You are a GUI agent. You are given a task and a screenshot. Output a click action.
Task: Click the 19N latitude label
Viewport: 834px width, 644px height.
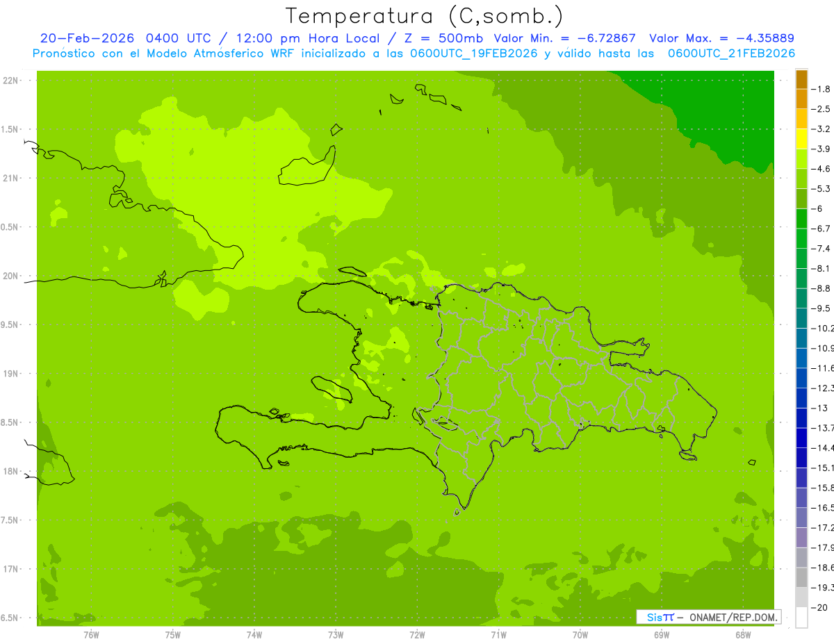[10, 374]
